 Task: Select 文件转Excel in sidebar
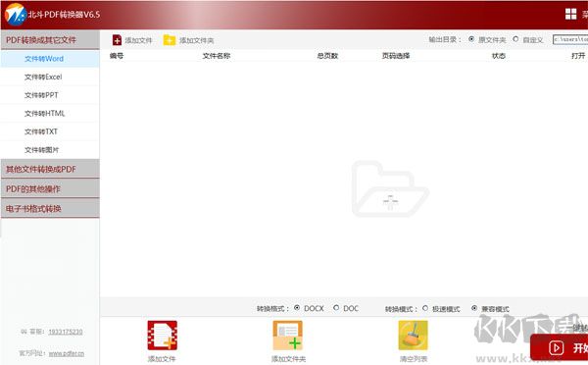tap(50, 77)
